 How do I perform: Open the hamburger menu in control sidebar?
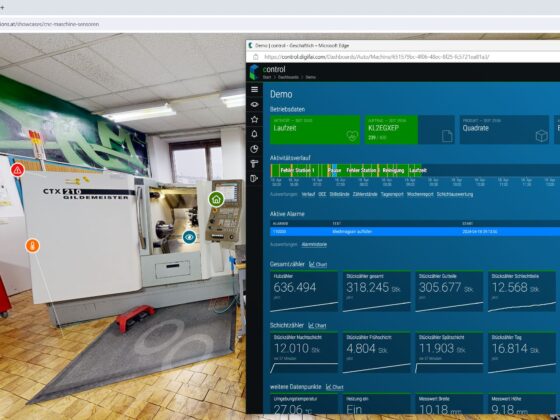tap(254, 89)
